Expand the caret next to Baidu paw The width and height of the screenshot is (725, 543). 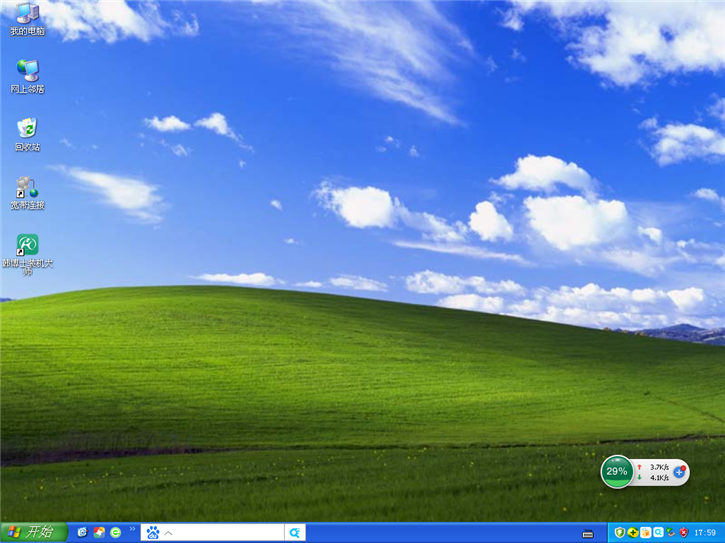pos(168,533)
